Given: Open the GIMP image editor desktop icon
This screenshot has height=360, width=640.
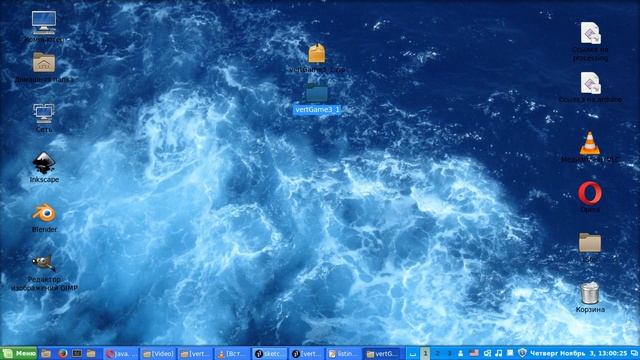Looking at the screenshot, I should coord(44,263).
